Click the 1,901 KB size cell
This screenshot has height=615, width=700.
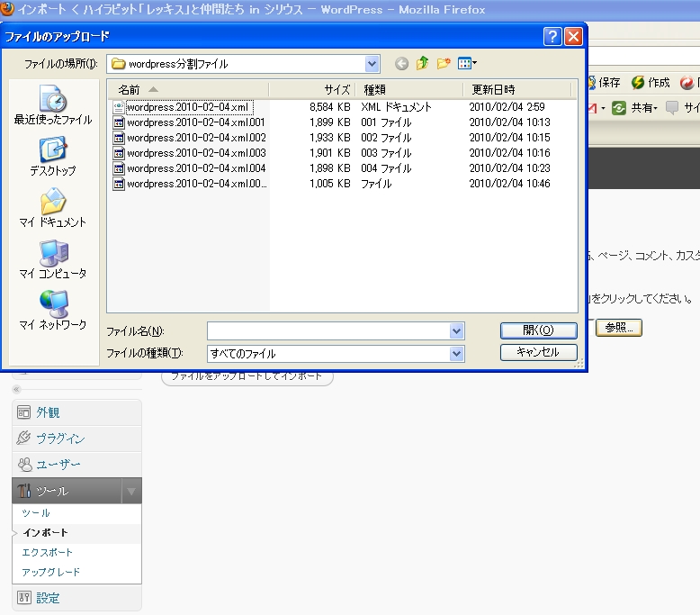[330, 153]
